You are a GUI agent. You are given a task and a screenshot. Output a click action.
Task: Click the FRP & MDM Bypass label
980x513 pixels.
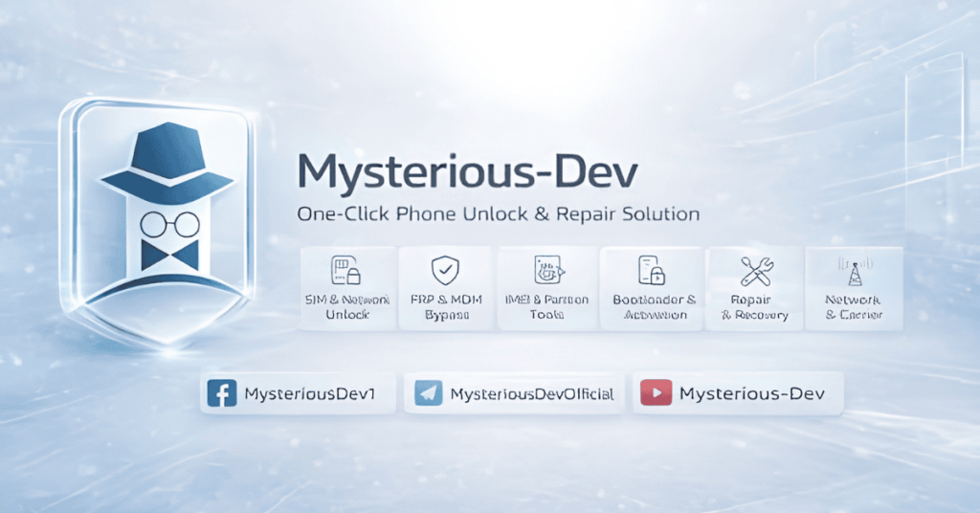click(446, 307)
